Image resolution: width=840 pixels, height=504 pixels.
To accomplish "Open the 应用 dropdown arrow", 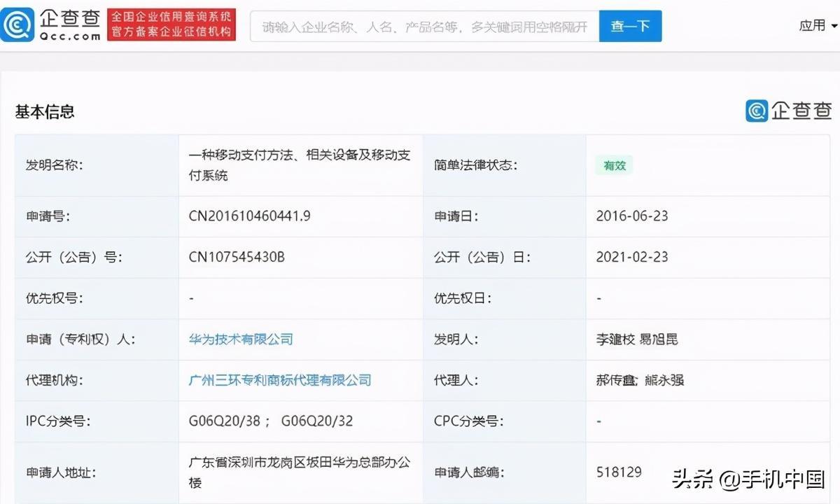I will coord(834,25).
